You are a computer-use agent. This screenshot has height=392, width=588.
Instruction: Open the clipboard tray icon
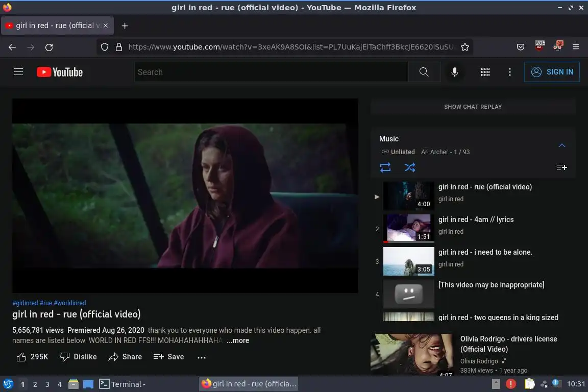point(529,384)
